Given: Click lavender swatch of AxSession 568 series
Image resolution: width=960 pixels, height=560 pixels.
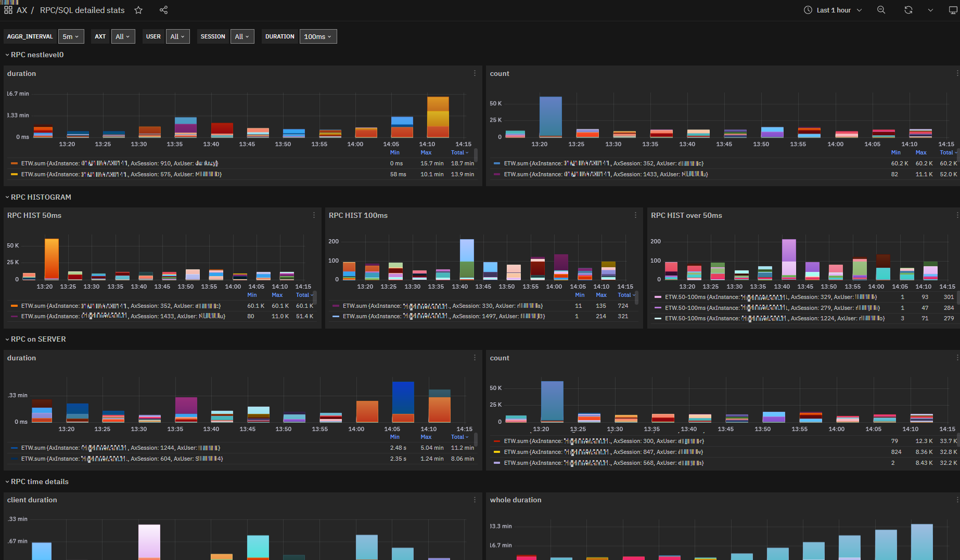Looking at the screenshot, I should (497, 463).
